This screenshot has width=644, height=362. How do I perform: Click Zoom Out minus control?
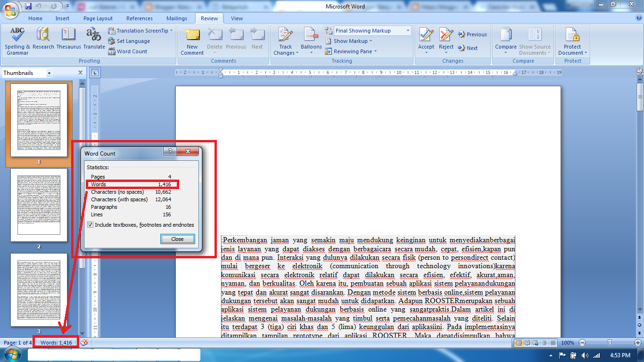click(582, 343)
